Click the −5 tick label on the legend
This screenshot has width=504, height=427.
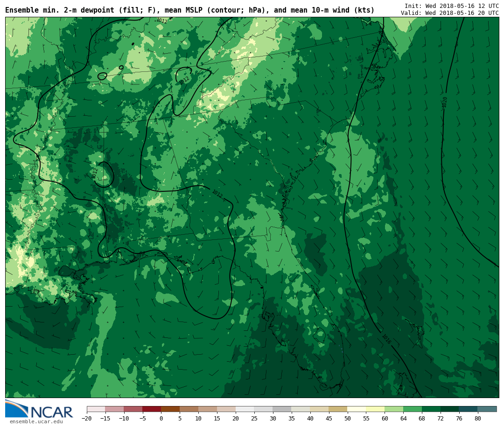[143, 418]
